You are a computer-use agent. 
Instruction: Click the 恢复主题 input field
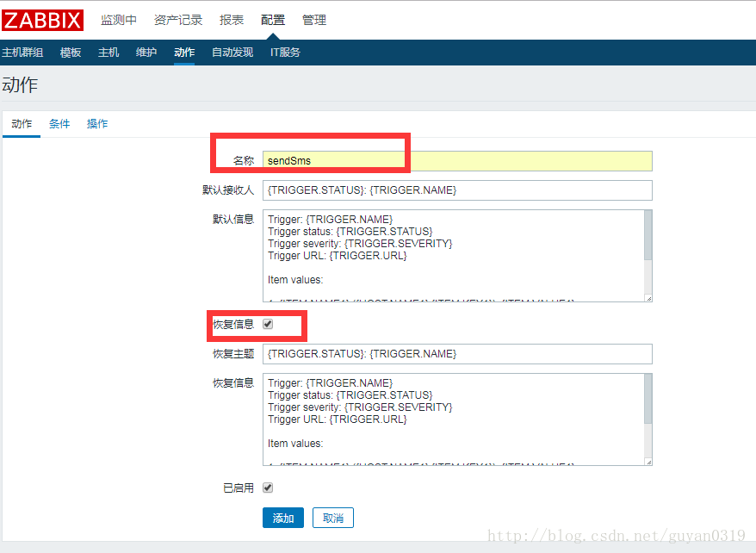457,354
